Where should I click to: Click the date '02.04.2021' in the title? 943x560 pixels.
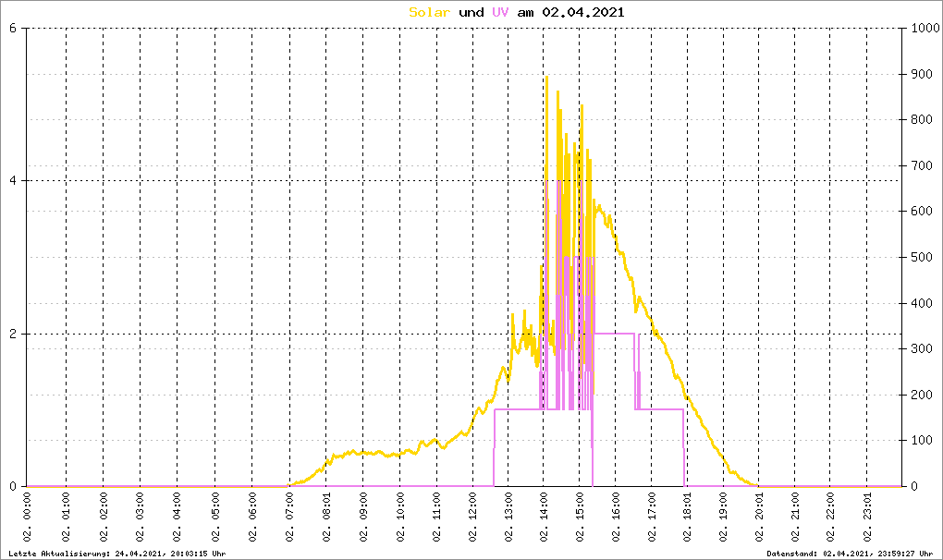583,12
